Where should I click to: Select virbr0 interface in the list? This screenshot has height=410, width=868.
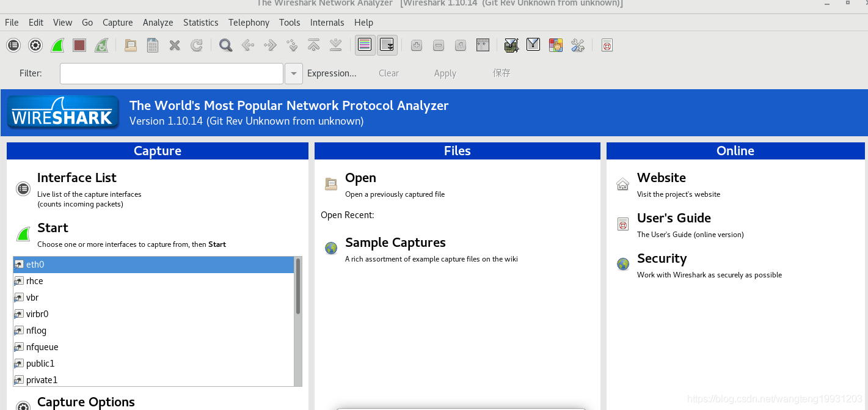[x=153, y=314]
